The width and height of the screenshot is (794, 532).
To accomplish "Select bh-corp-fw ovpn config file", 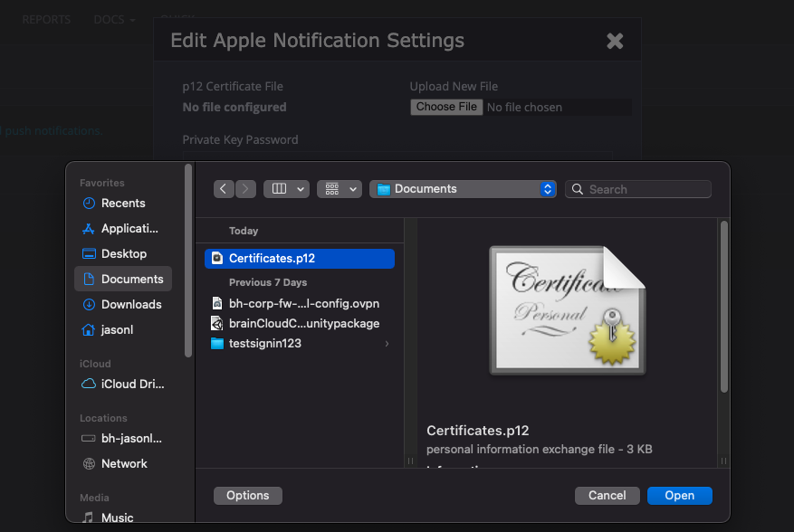I will pyautogui.click(x=300, y=303).
